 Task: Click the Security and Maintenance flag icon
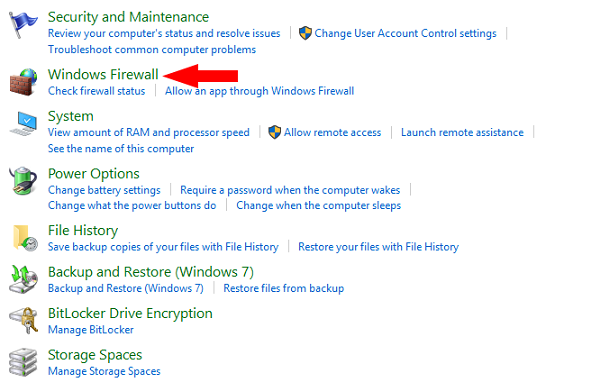coord(23,24)
